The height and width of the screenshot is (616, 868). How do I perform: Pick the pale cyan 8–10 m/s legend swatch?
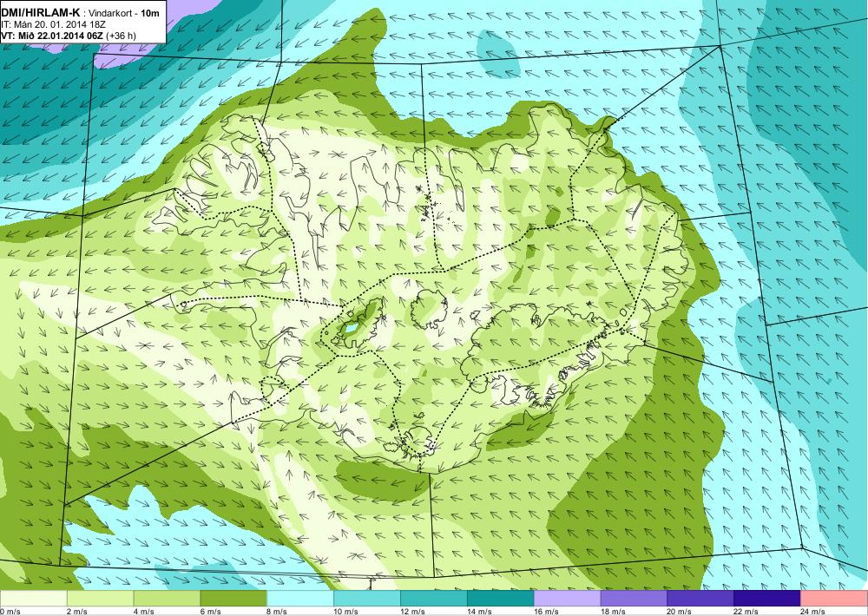coord(300,599)
